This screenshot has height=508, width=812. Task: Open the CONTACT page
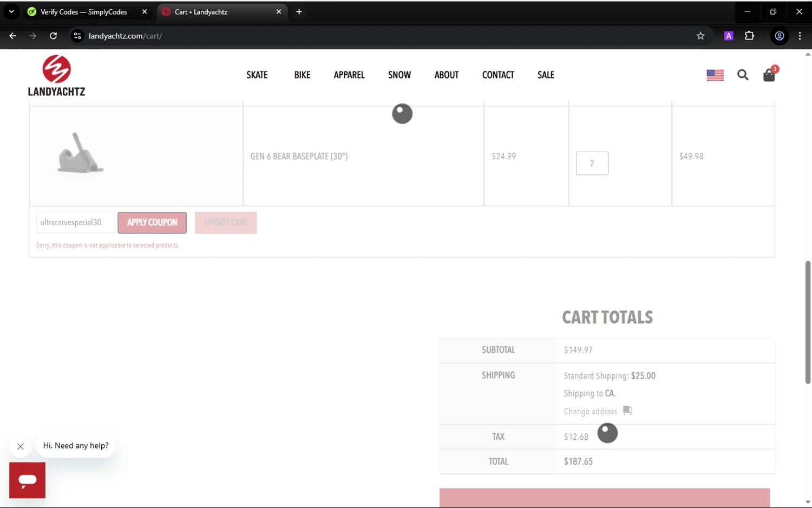[x=498, y=75]
